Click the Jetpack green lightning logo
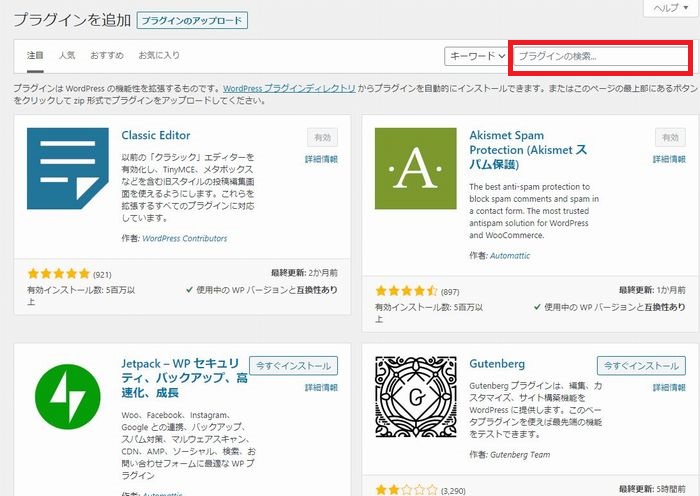This screenshot has height=496, width=700. 67,396
